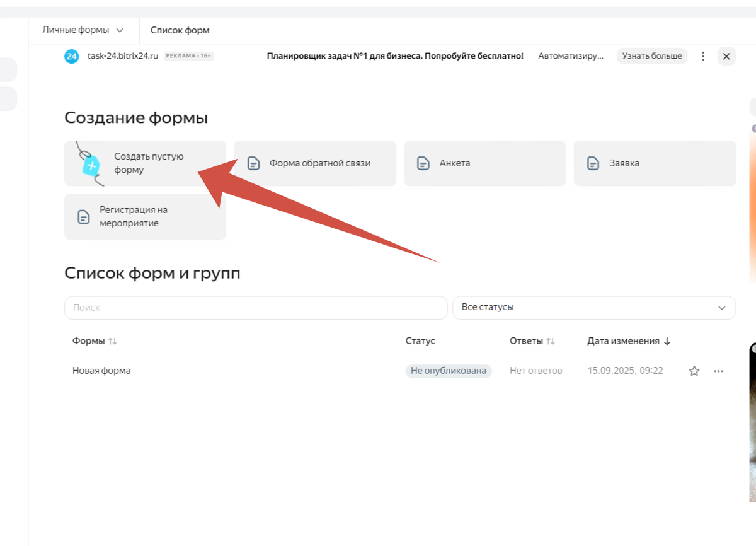
Task: Sort forms by the Формы column arrows
Action: click(112, 340)
